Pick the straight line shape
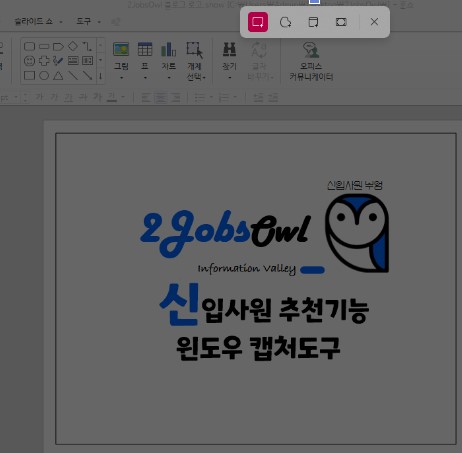Image resolution: width=462 pixels, height=453 pixels. [x=73, y=75]
